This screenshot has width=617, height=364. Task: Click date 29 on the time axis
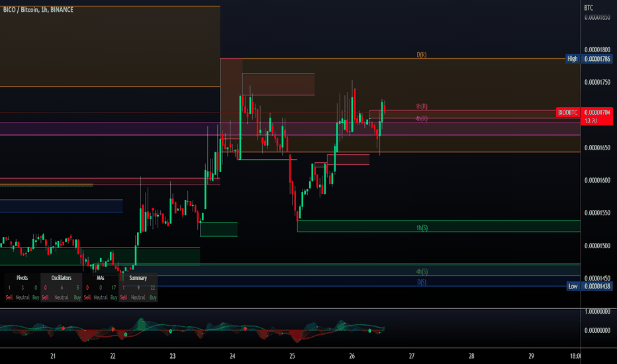pos(531,356)
